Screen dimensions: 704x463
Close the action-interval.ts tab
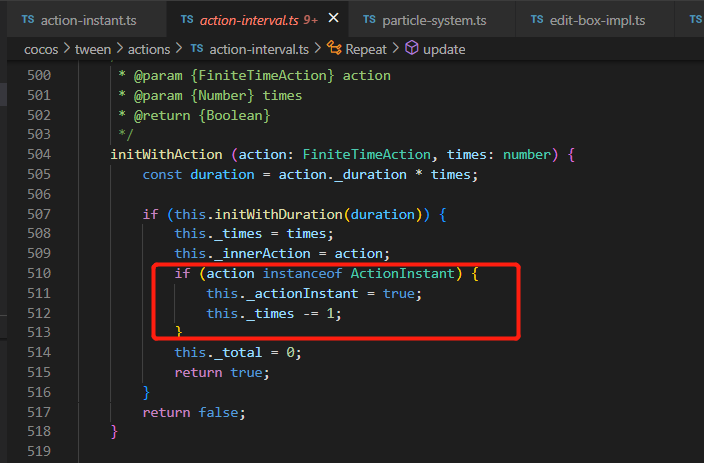(334, 20)
